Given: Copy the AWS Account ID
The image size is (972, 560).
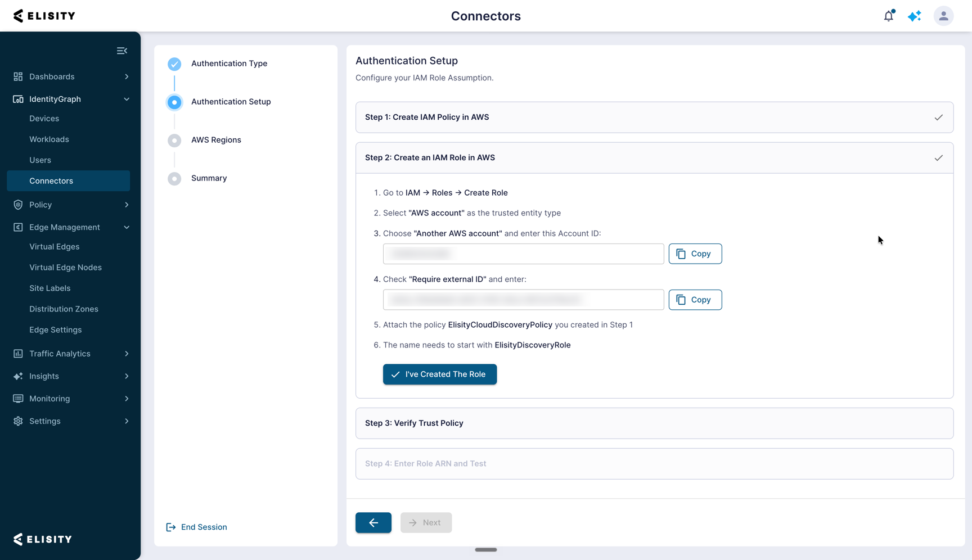Looking at the screenshot, I should coord(695,254).
